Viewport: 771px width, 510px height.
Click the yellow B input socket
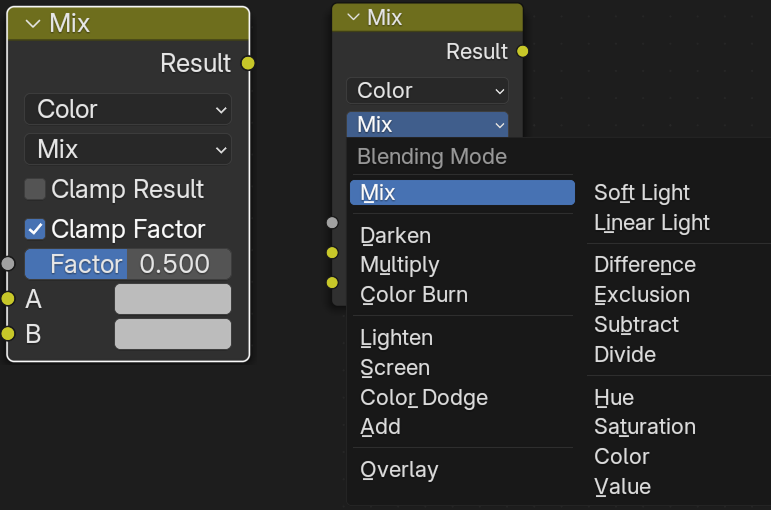(8, 333)
